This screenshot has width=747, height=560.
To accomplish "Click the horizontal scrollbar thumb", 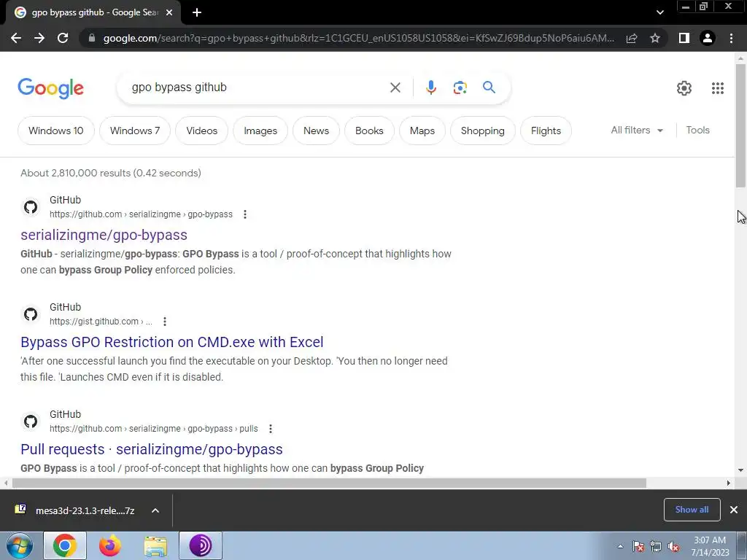I will pos(329,483).
